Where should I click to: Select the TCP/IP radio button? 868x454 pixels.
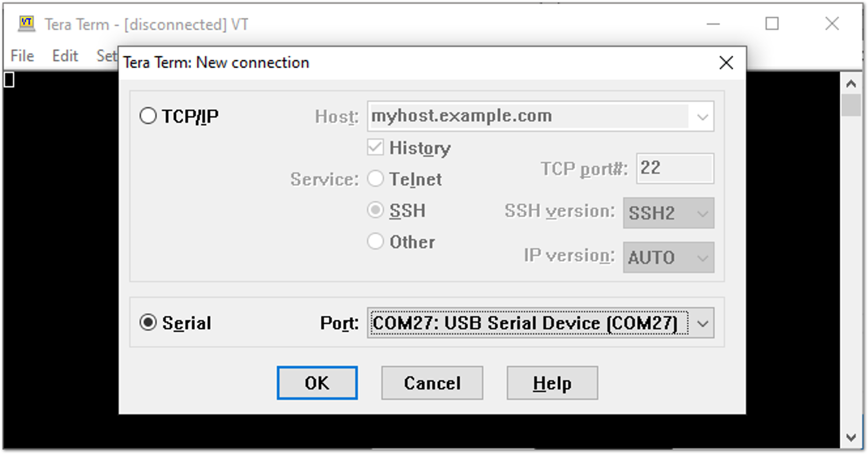pos(148,116)
